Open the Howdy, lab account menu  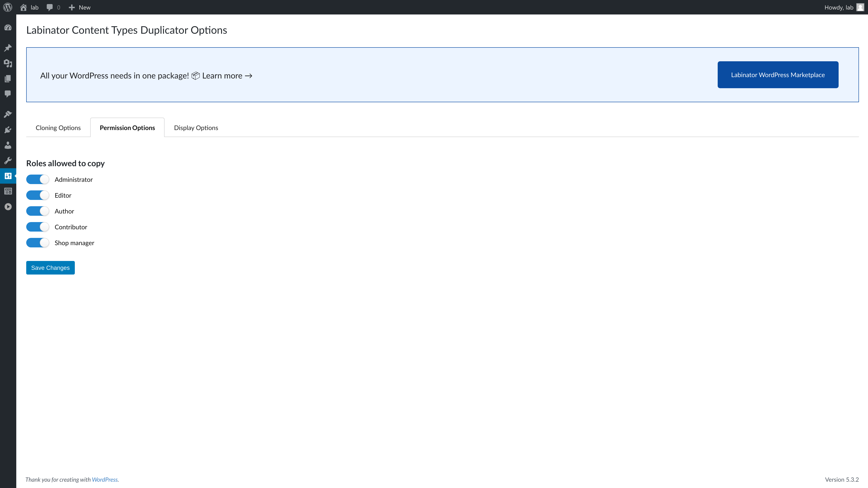[x=844, y=7]
